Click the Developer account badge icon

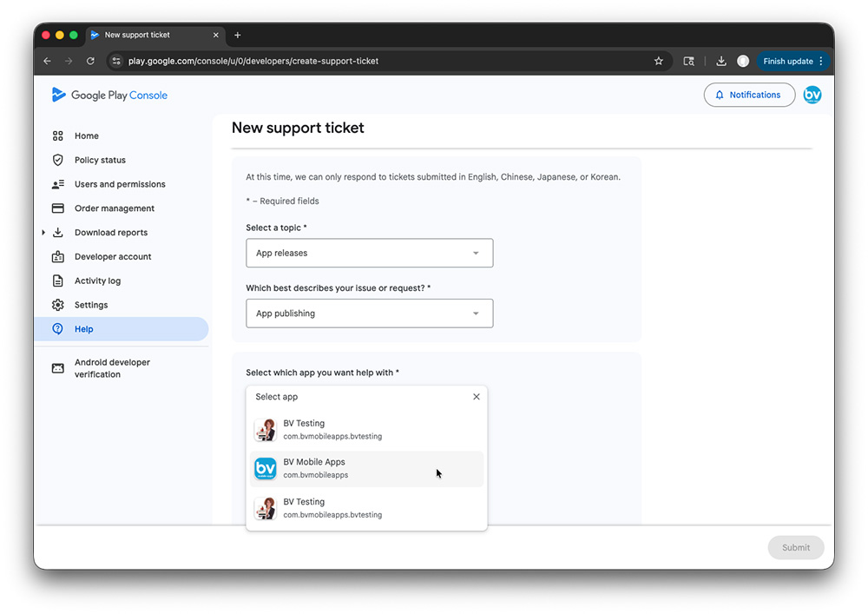(57, 256)
